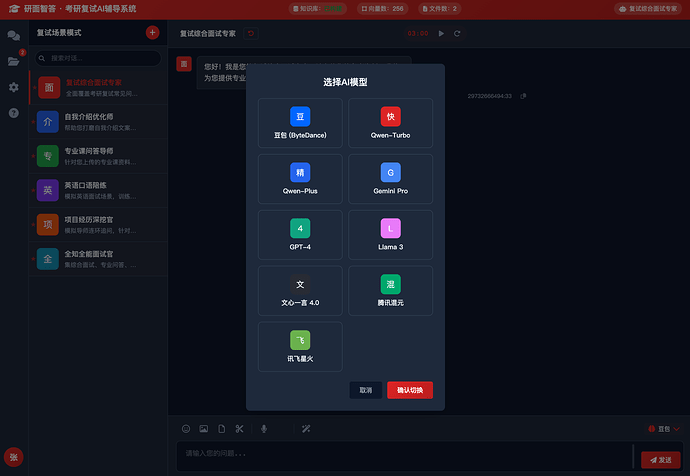Click the 选择AI模型 dialog title
This screenshot has height=476, width=690.
tap(345, 82)
